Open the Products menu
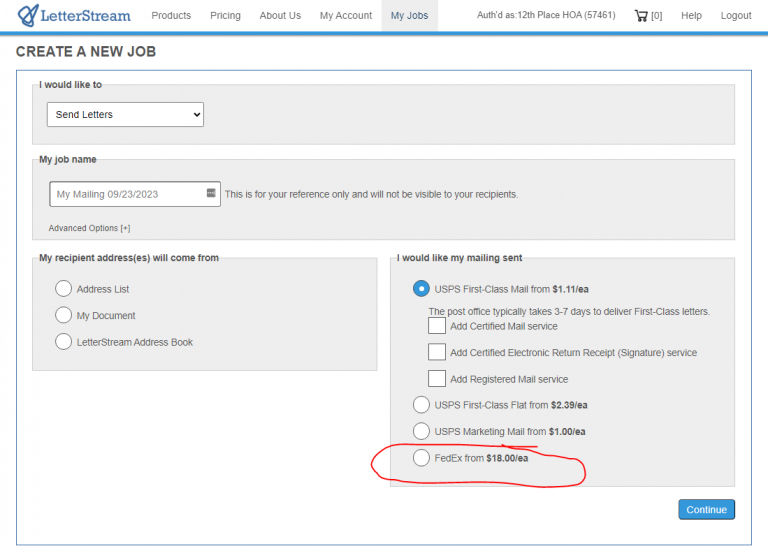 [171, 16]
